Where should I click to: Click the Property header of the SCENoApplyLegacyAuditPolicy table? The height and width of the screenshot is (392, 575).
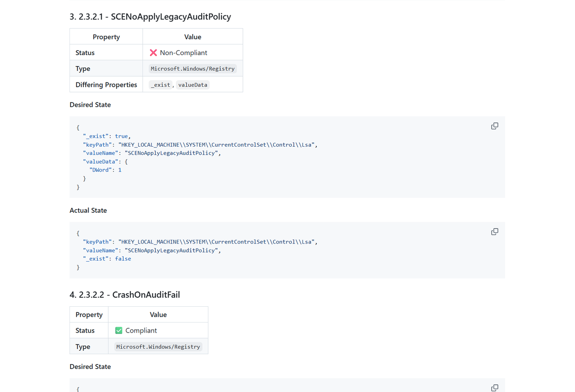[x=106, y=37]
